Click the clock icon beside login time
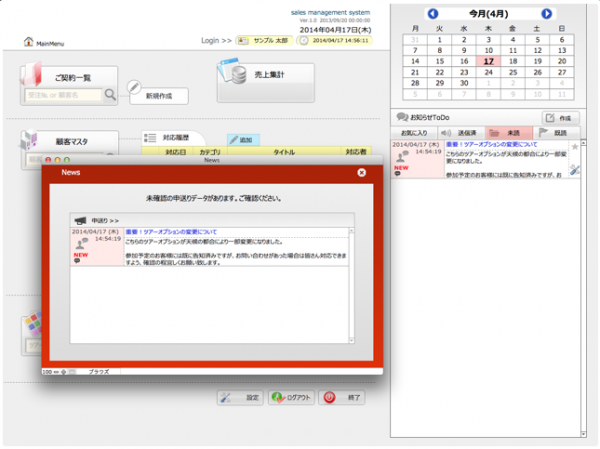 tap(304, 41)
